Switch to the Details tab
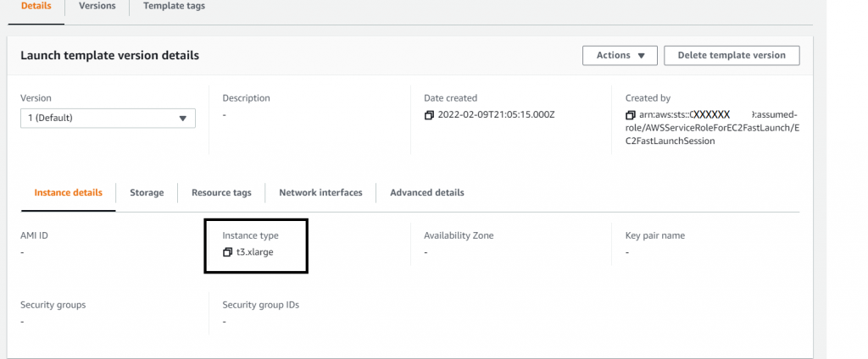 [36, 6]
